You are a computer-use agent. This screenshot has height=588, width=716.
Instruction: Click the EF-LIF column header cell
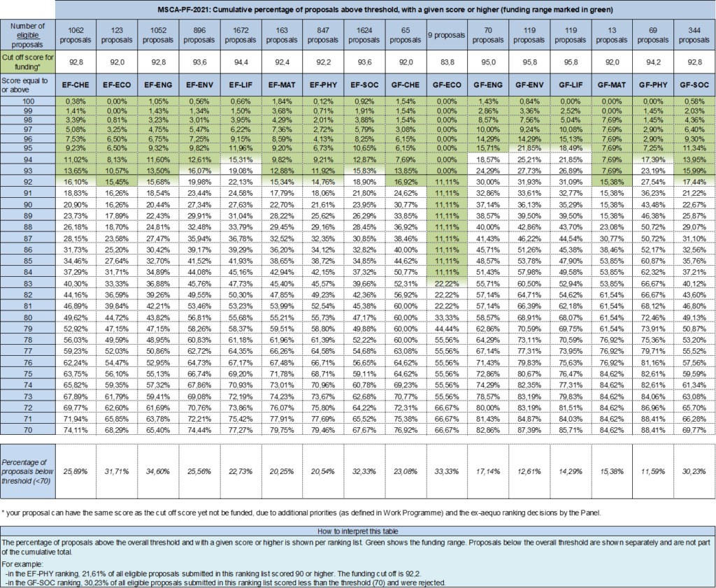pyautogui.click(x=240, y=84)
